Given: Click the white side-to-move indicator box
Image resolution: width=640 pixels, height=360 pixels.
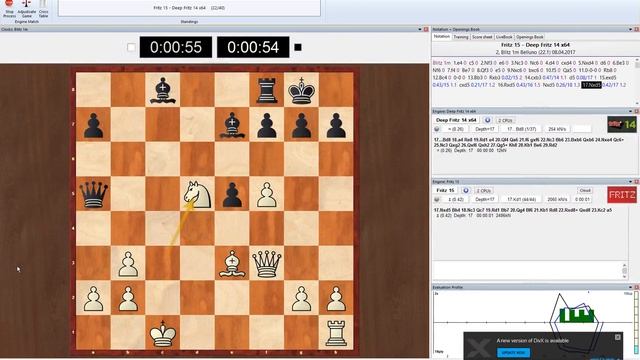Looking at the screenshot, I should (131, 47).
